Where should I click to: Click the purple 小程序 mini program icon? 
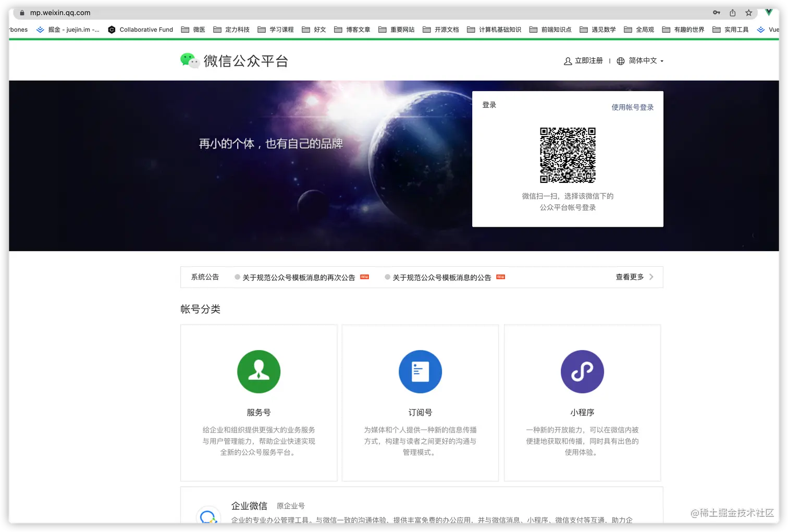pyautogui.click(x=582, y=372)
